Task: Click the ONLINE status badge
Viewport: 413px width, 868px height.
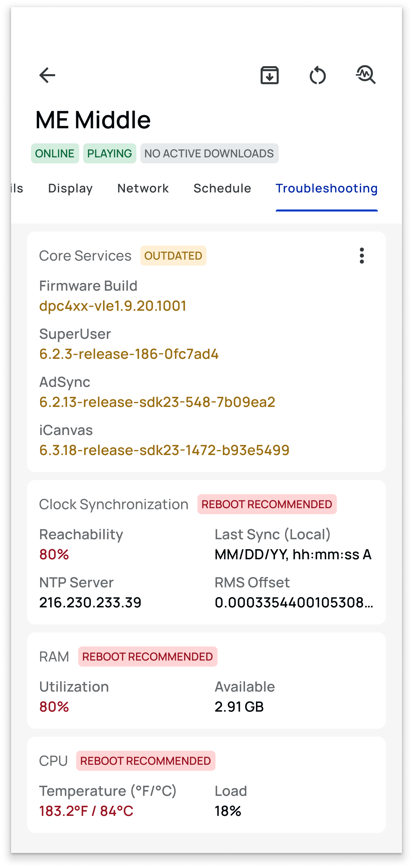Action: pos(55,153)
